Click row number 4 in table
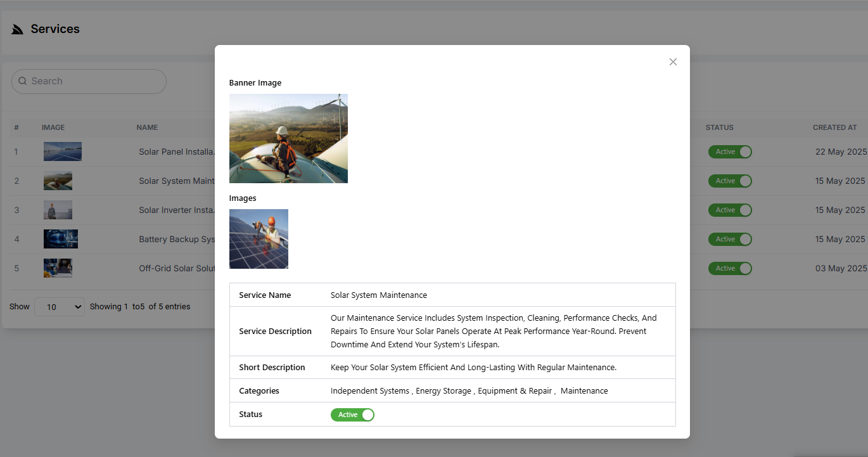 click(x=17, y=240)
